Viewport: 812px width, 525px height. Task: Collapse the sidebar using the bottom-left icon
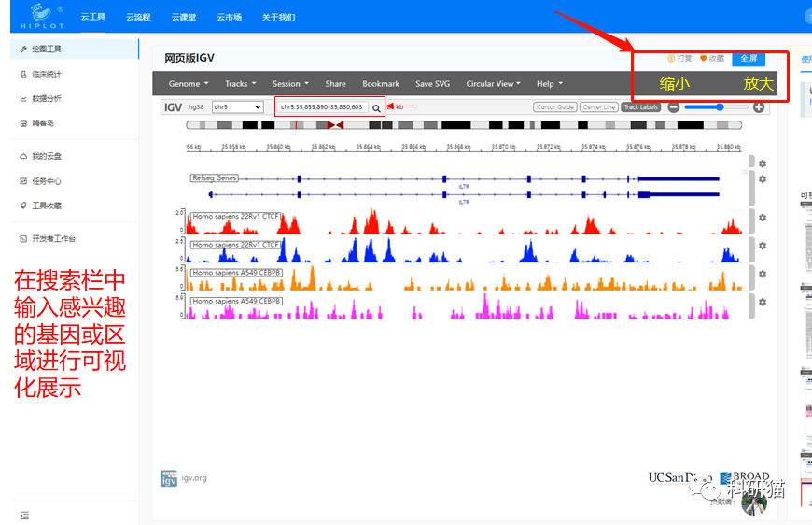[24, 515]
